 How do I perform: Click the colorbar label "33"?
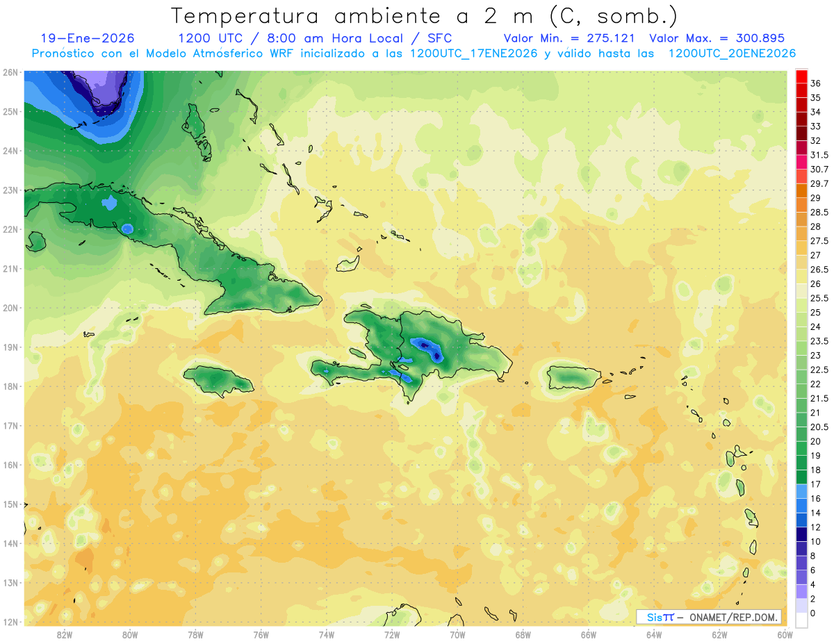point(816,126)
